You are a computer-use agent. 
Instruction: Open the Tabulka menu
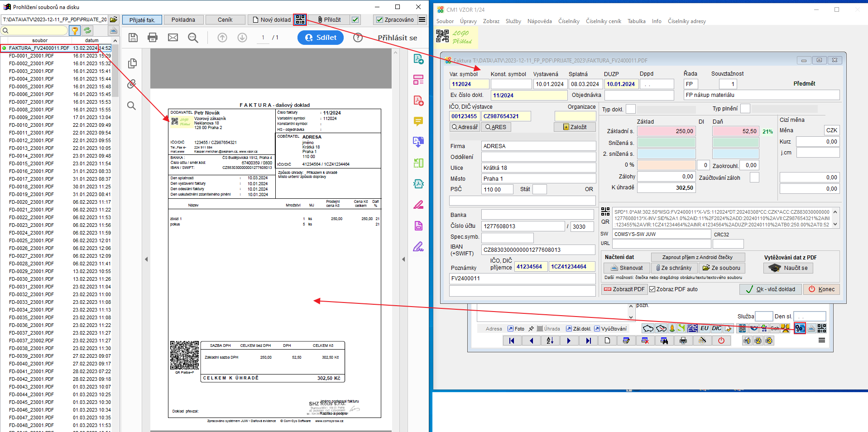[x=636, y=21]
